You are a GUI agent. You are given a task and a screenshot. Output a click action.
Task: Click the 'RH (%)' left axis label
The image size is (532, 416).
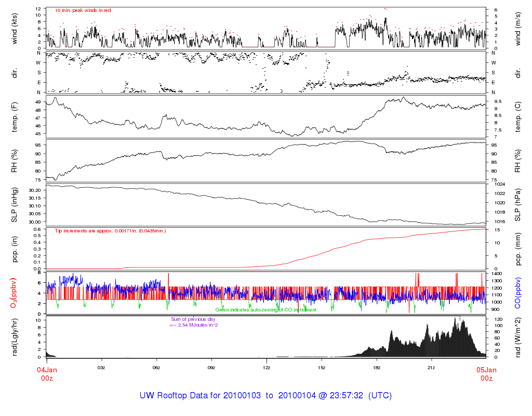(14, 161)
